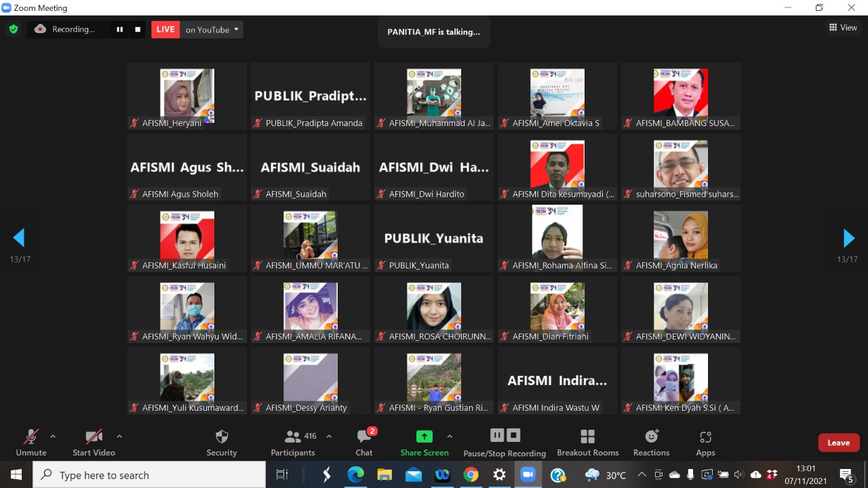
Task: Go to next gallery page with right arrow
Action: point(848,238)
